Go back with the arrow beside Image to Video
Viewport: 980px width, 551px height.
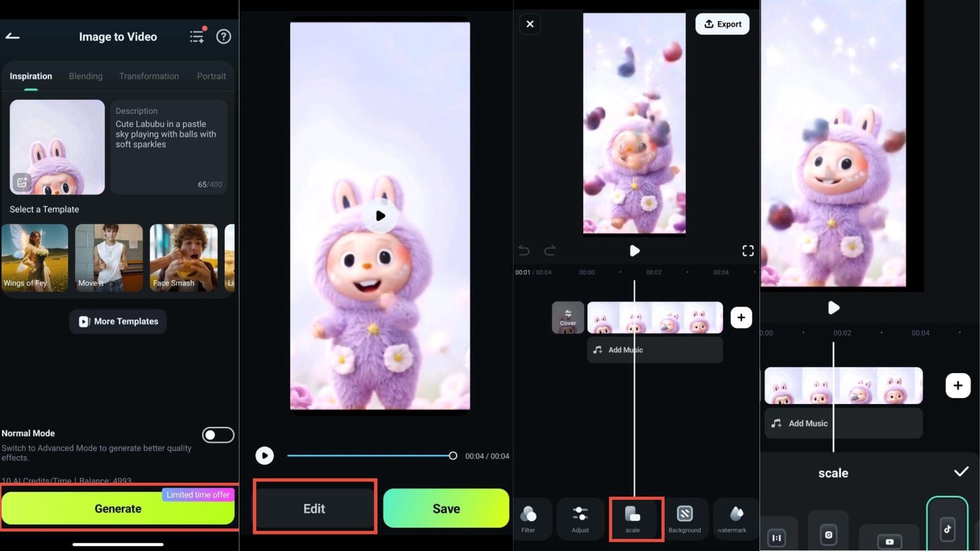(12, 36)
